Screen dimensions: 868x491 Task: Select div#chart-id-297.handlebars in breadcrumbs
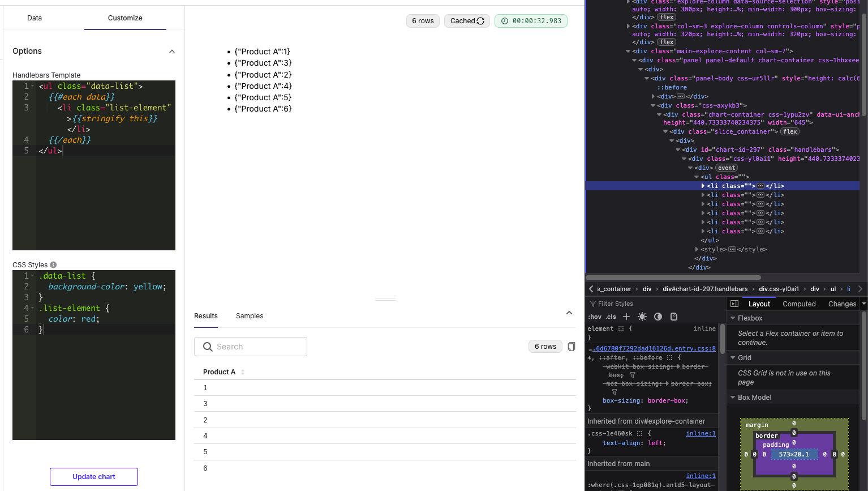pyautogui.click(x=705, y=289)
